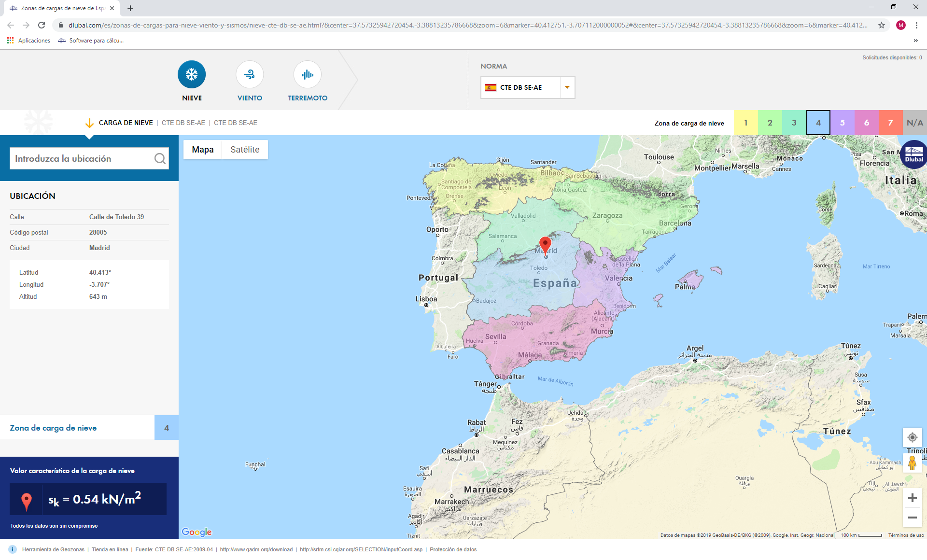Open the Terremoto seismic icon
Viewport: 927px width, 560px height.
(x=308, y=74)
